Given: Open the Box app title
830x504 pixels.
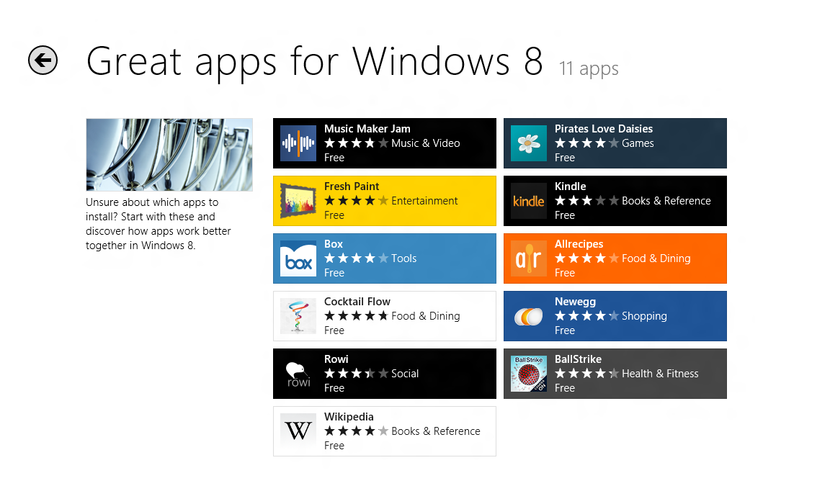Looking at the screenshot, I should [x=334, y=244].
